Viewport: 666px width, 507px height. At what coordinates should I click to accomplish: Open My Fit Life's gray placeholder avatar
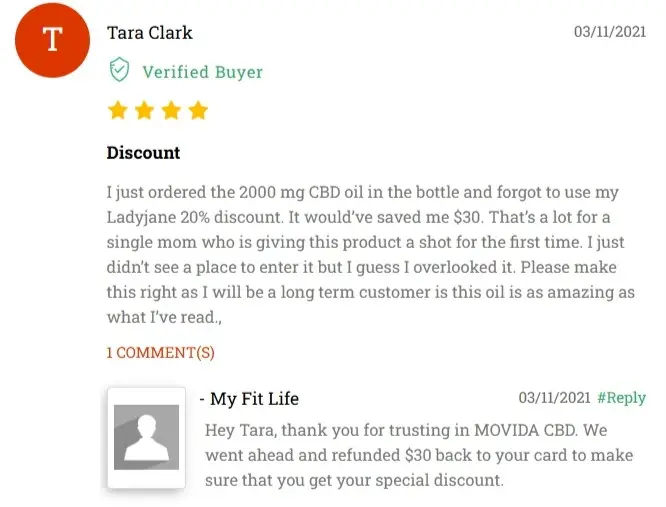(146, 437)
